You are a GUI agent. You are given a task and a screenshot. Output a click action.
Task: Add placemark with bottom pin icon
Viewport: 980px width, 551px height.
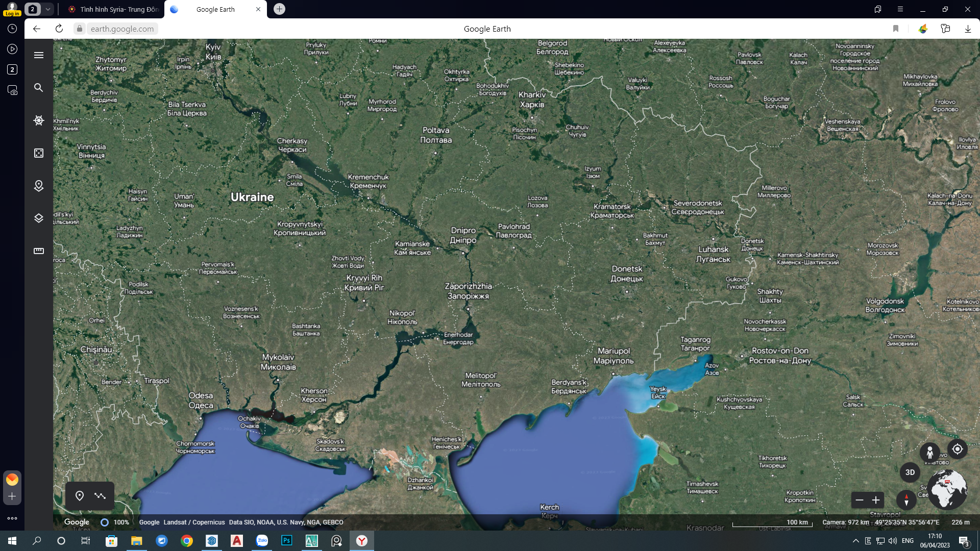[x=80, y=496]
